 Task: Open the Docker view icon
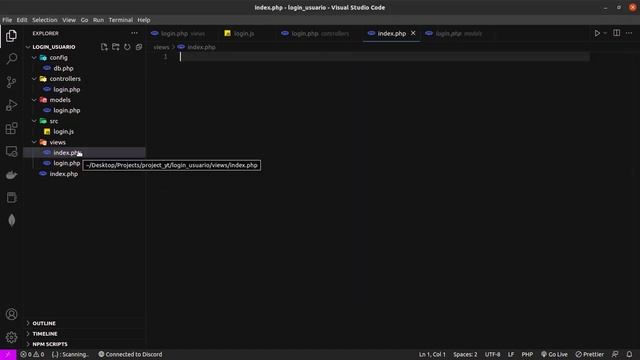(11, 175)
